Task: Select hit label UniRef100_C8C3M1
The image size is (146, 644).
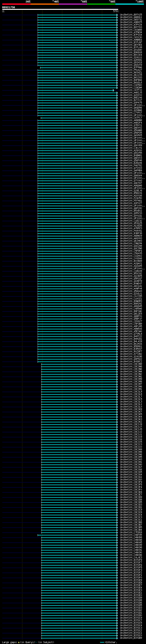Action: click(x=131, y=389)
